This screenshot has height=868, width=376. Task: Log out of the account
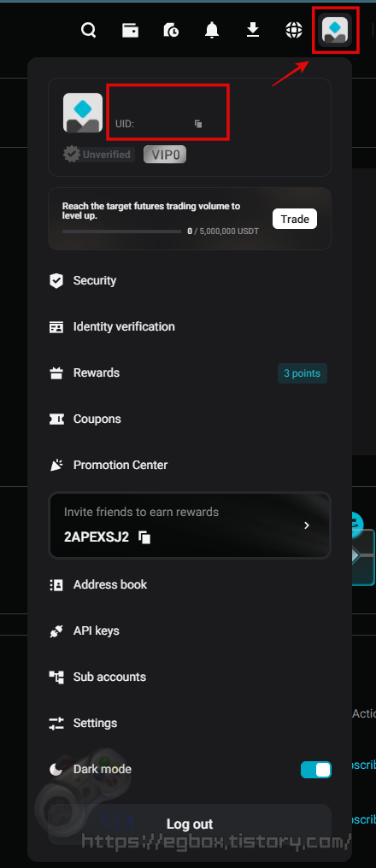pyautogui.click(x=190, y=824)
